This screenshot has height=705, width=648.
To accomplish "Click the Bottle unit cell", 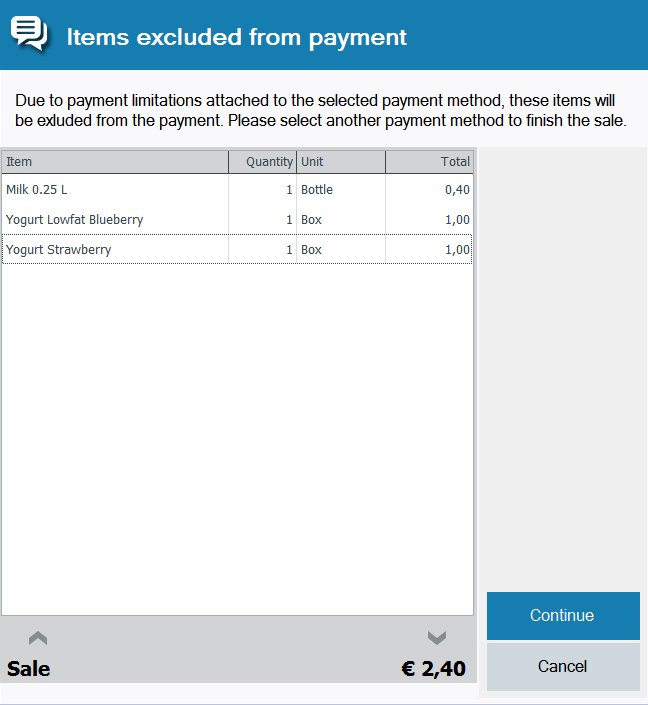I will 317,190.
